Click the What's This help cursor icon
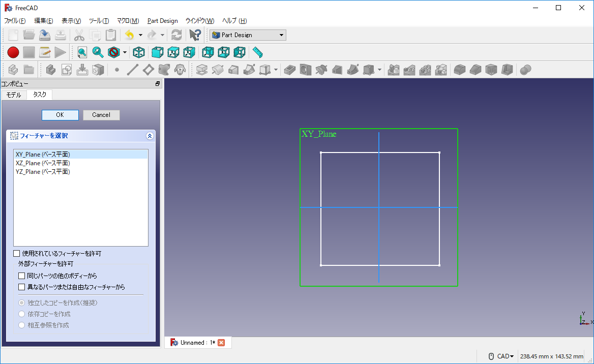Viewport: 594px width, 364px height. [195, 35]
